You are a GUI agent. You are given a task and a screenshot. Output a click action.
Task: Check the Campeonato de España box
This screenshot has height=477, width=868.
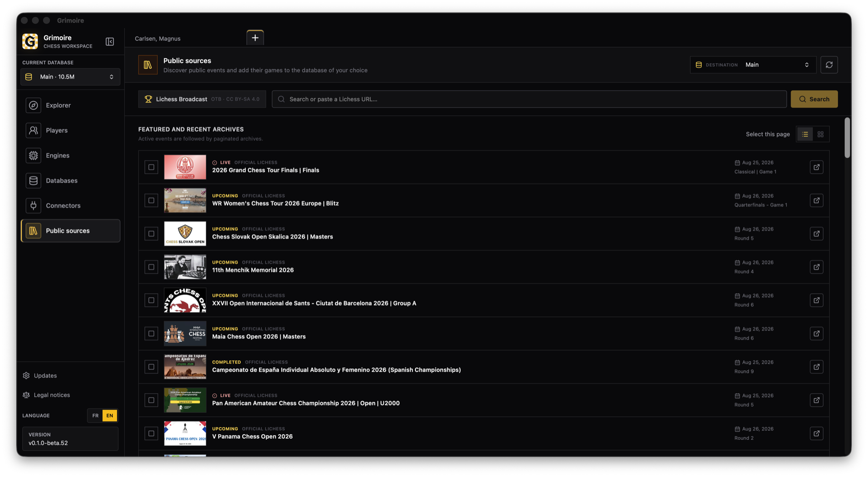click(x=151, y=367)
